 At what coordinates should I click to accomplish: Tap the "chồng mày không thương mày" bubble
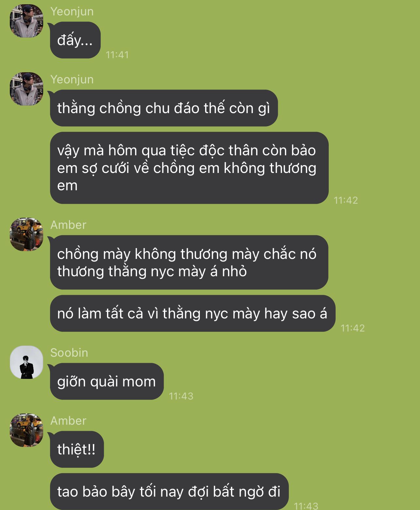(189, 263)
